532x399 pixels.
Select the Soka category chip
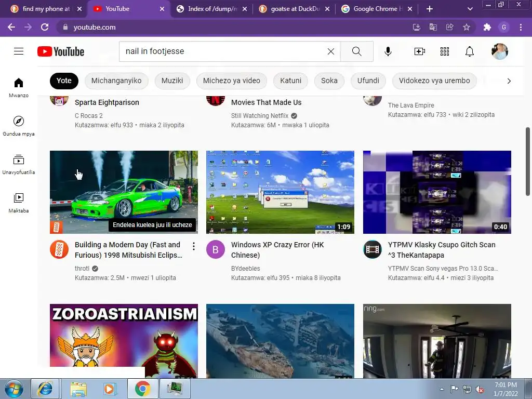329,81
